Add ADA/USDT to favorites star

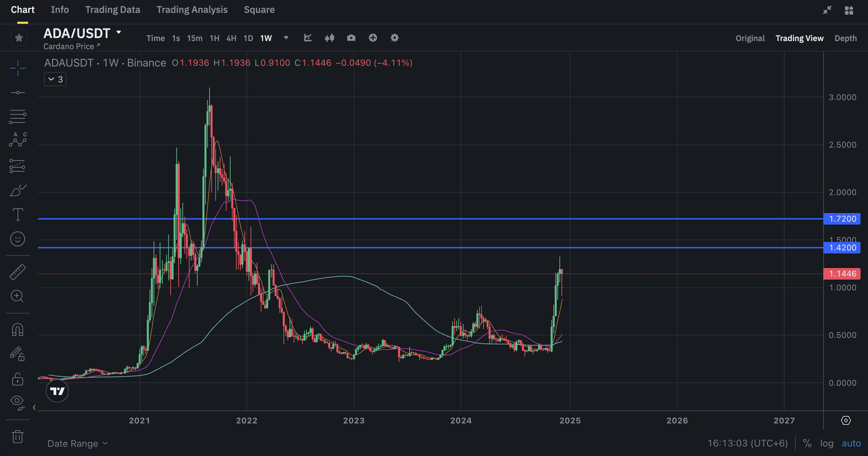click(x=19, y=38)
